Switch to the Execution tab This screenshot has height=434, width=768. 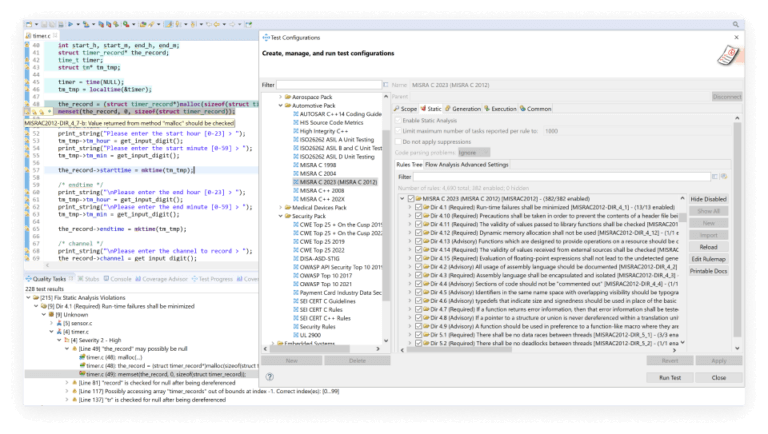(x=500, y=109)
